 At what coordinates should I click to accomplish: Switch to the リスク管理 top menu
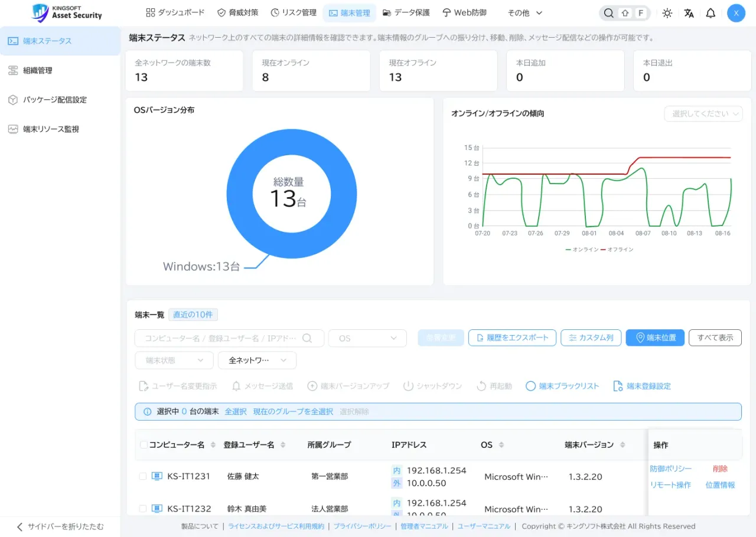[x=294, y=12]
